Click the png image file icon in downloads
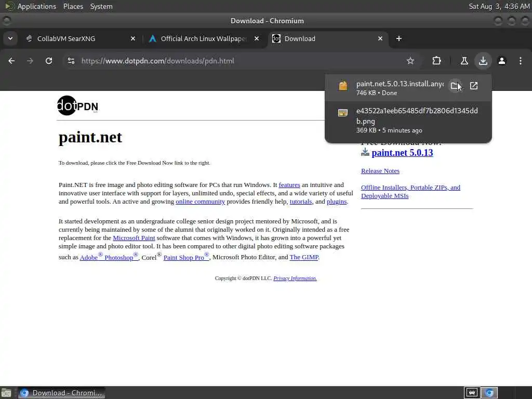The image size is (532, 399). click(343, 113)
